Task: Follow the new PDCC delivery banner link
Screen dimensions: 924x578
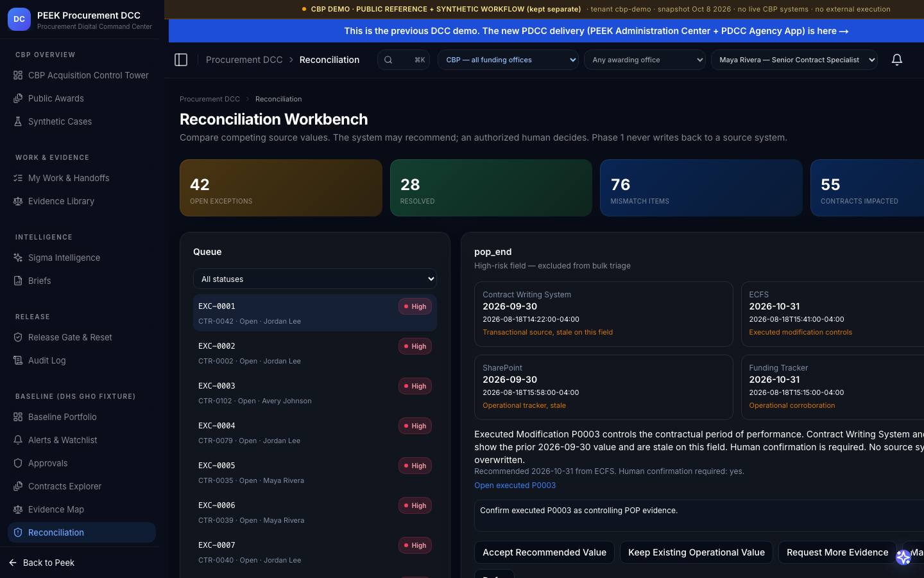Action: pos(596,31)
